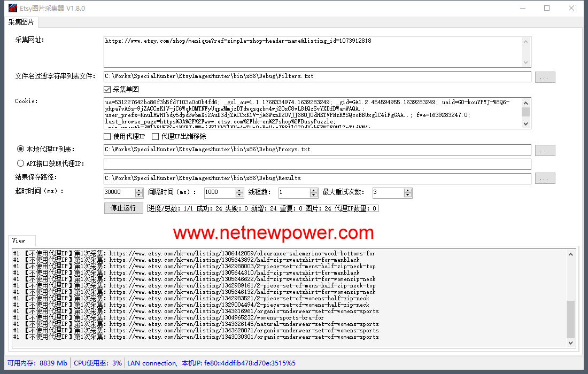Select log line for listing 1343626145

[196, 324]
